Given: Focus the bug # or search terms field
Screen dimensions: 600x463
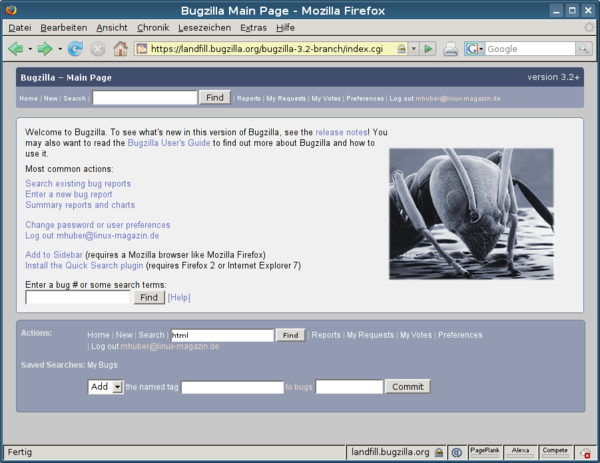Looking at the screenshot, I should [78, 297].
